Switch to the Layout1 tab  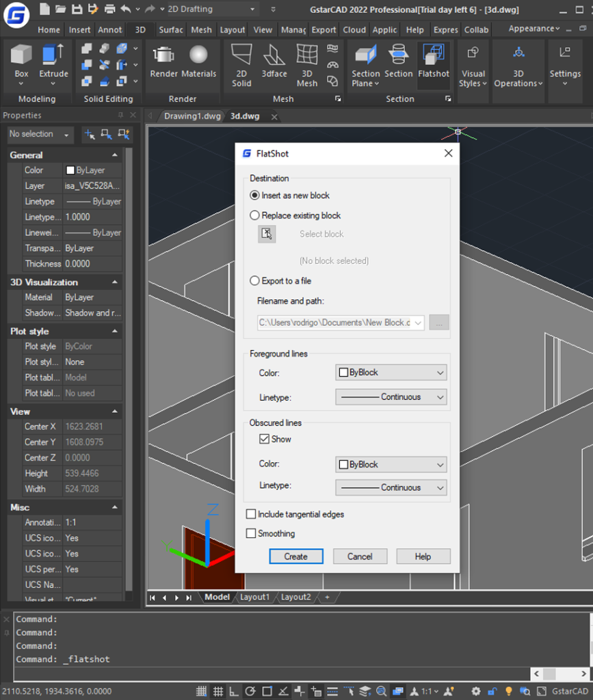click(254, 597)
